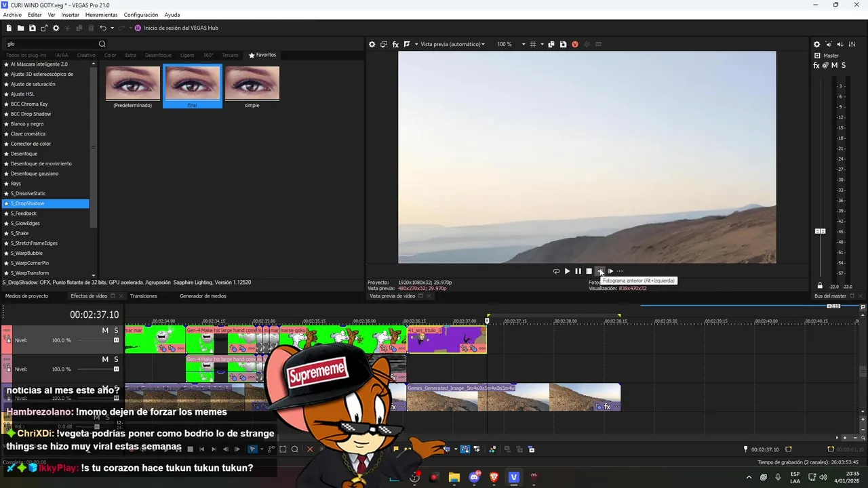Viewport: 868px width, 488px height.
Task: Solo the Master bus
Action: tap(843, 65)
